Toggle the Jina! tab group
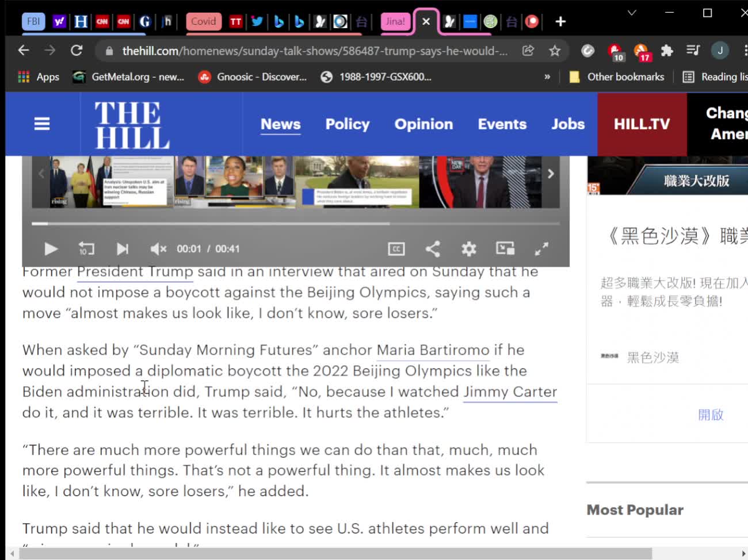The height and width of the screenshot is (560, 748). (395, 21)
